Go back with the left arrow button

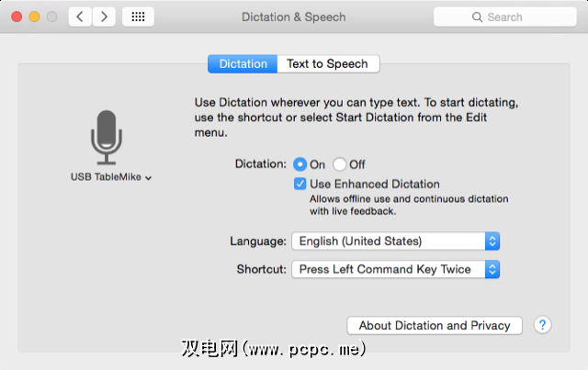coord(80,17)
